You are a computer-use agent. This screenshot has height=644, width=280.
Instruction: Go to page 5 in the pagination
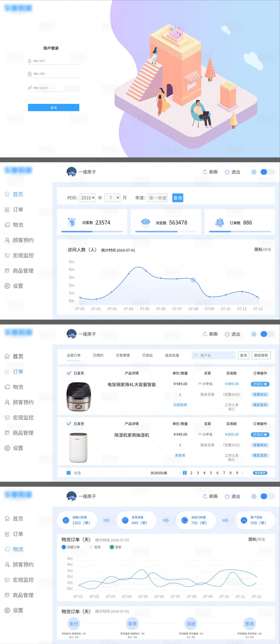211,473
